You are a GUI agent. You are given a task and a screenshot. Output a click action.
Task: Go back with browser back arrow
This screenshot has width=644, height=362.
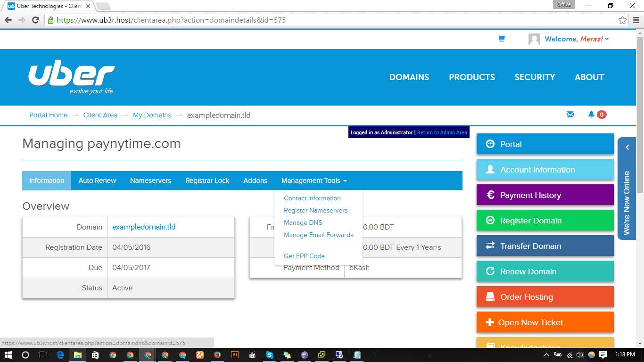pos(8,20)
